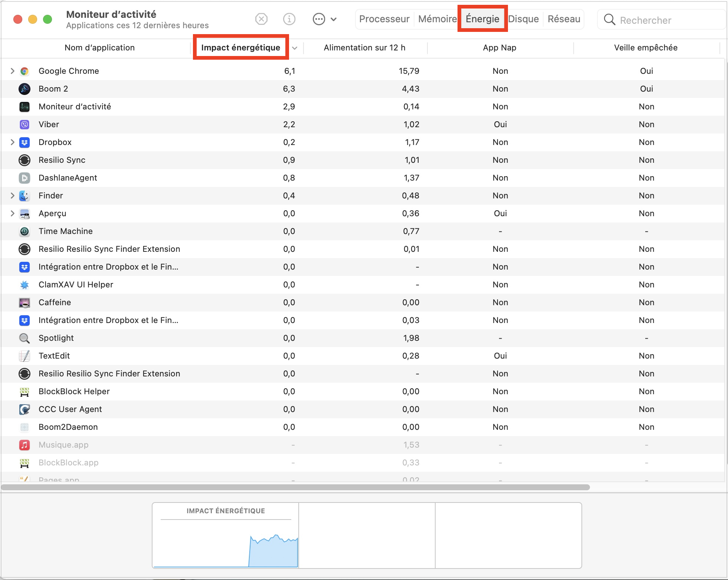This screenshot has height=580, width=728.
Task: Click Boom 2's Veille empêchée value Oui
Action: (646, 89)
